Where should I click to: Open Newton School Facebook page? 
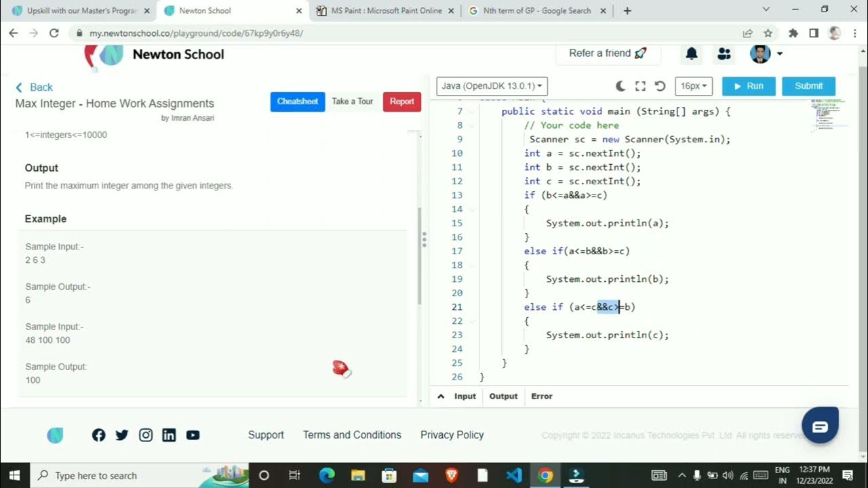[x=98, y=435]
